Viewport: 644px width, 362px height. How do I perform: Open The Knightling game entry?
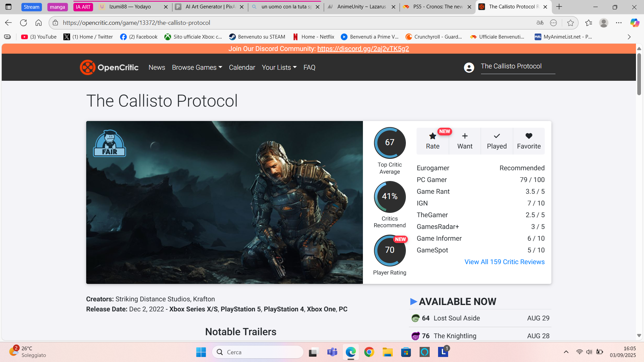point(480,336)
